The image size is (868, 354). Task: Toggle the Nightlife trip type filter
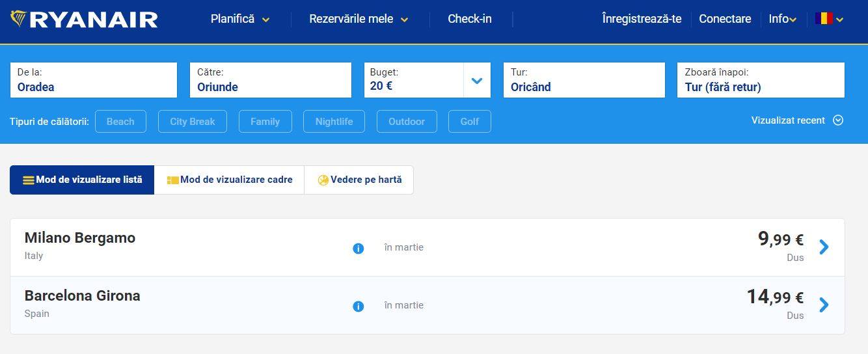pos(334,122)
